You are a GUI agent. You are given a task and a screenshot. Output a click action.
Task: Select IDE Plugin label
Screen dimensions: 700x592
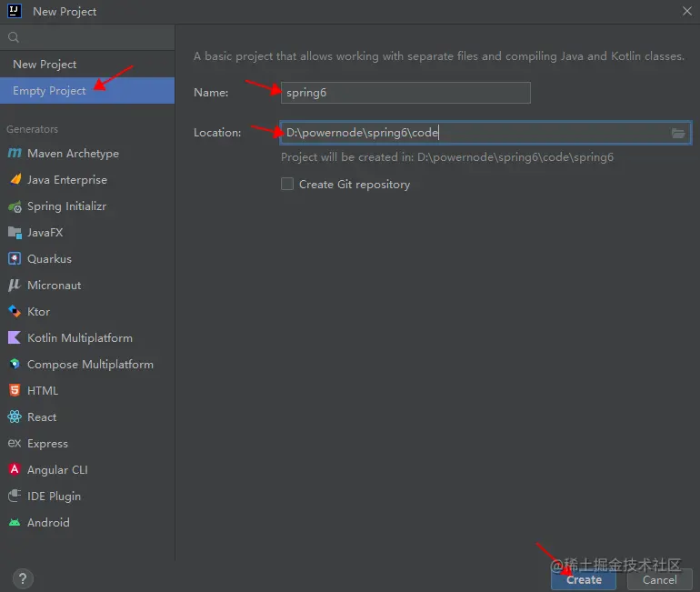click(54, 497)
